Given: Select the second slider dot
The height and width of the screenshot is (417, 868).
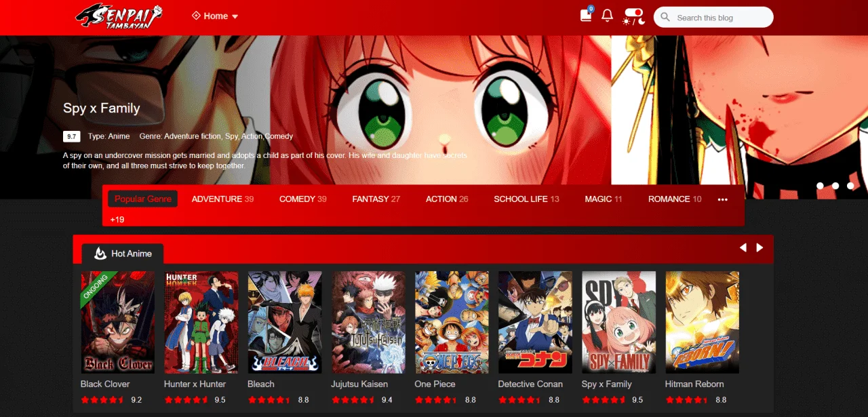Looking at the screenshot, I should coord(835,186).
